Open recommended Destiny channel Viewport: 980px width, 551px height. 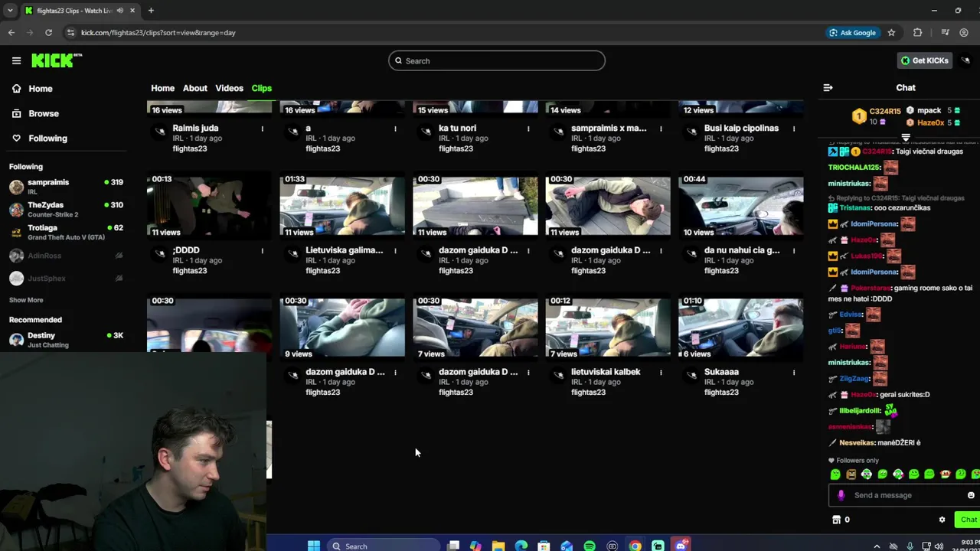tap(67, 340)
